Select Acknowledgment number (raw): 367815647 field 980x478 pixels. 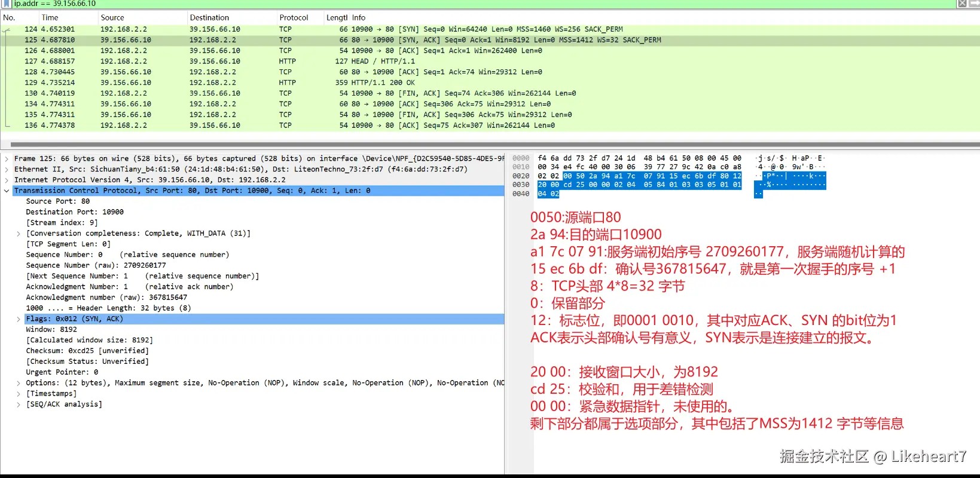point(106,298)
